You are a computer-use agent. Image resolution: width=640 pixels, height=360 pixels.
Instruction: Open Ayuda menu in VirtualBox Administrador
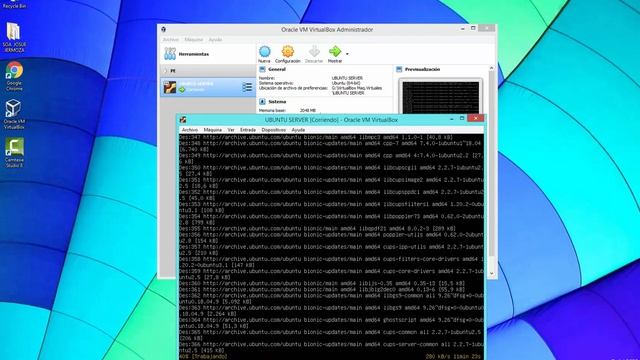[215, 40]
